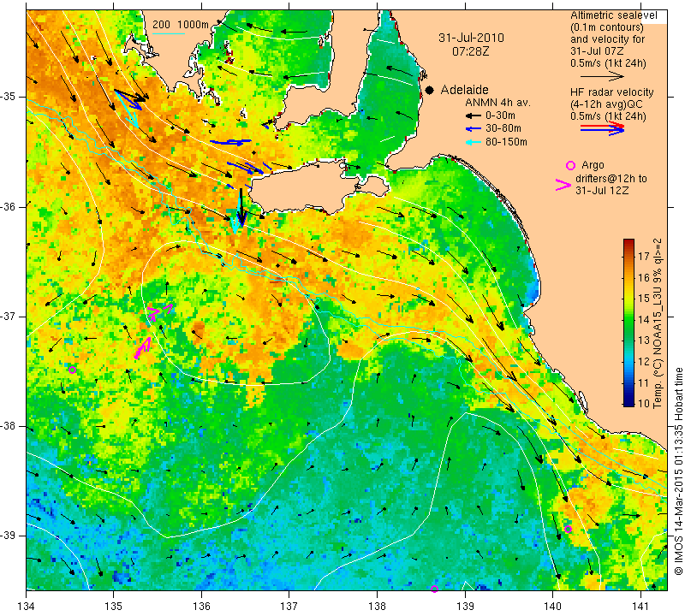Image resolution: width=685 pixels, height=616 pixels.
Task: Click the Argo float circle near 140.2 longitude
Action: tap(568, 529)
